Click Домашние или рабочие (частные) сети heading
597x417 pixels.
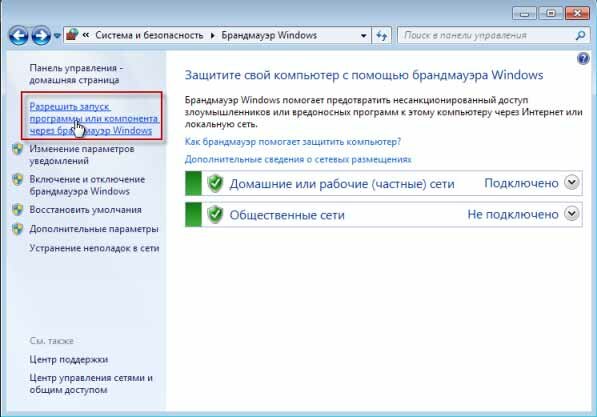click(342, 184)
